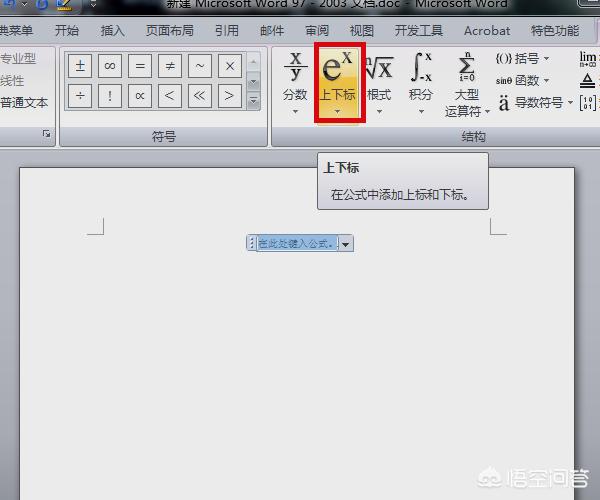Screen dimensions: 600x500
Task: Switch to the 邮件 tab
Action: click(x=272, y=30)
